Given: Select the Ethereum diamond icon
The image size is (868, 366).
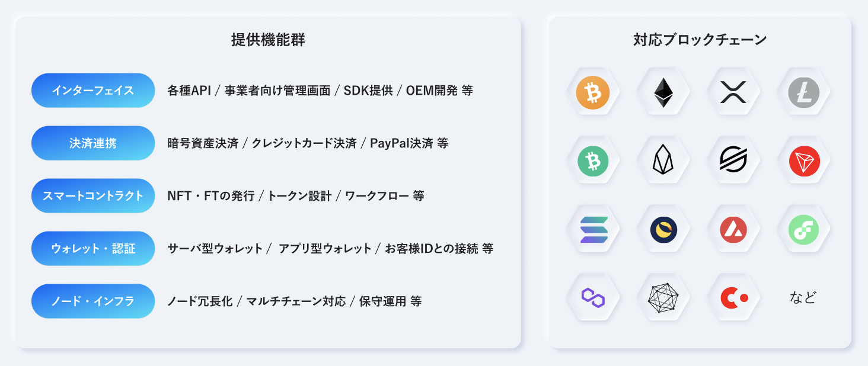Looking at the screenshot, I should tap(663, 92).
